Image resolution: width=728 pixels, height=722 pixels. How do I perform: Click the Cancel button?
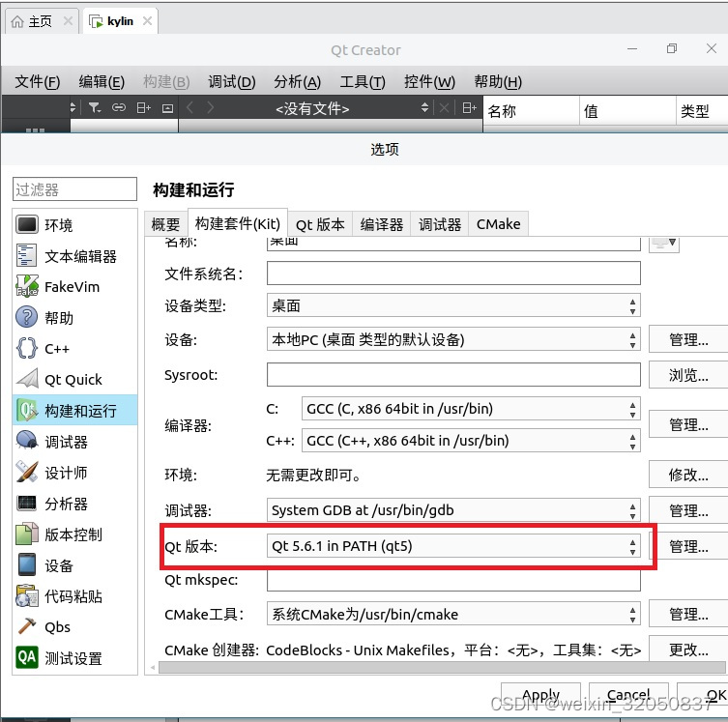pyautogui.click(x=628, y=695)
